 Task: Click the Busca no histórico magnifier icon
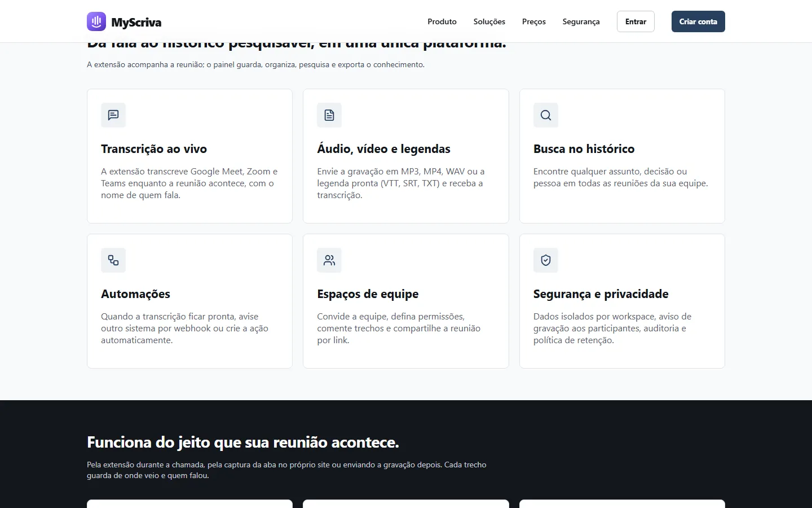tap(546, 115)
